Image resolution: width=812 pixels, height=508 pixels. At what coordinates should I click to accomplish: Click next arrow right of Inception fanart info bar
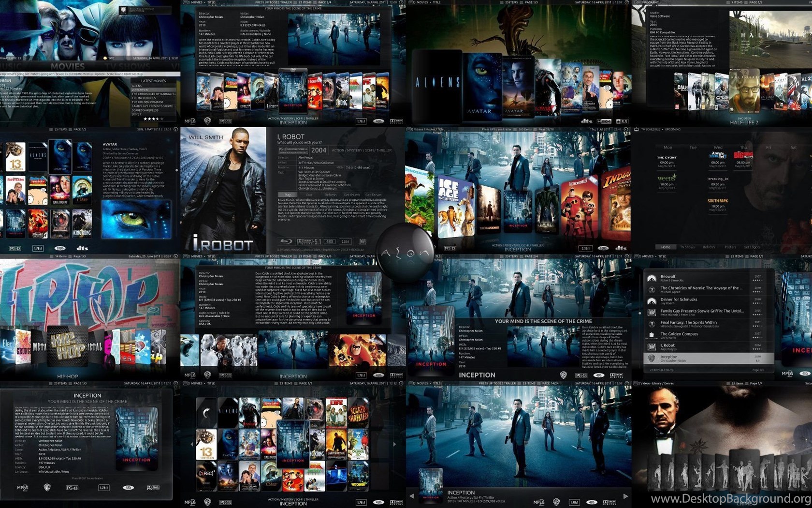pyautogui.click(x=625, y=496)
